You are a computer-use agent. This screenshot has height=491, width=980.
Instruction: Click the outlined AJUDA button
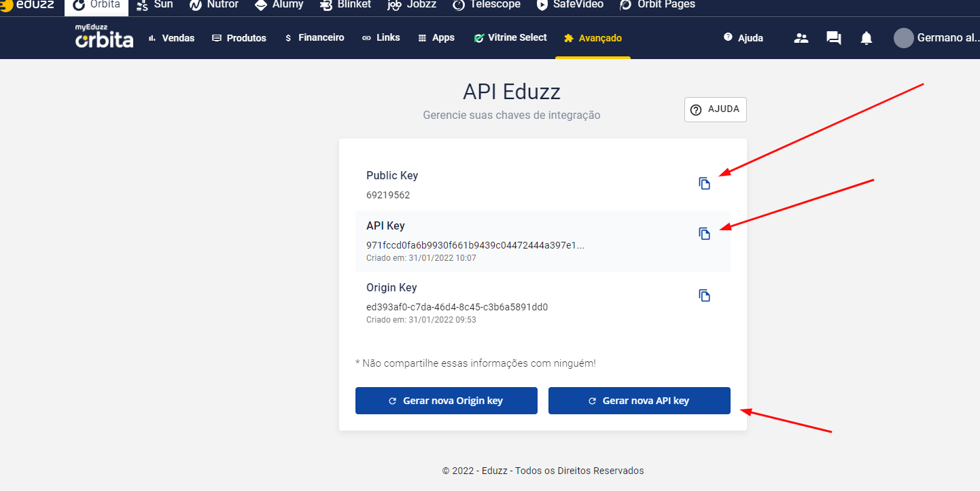point(716,110)
